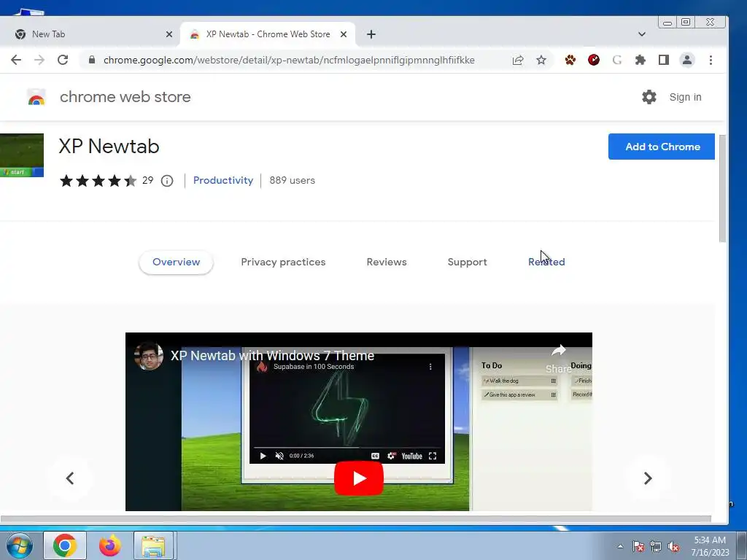Open the paw print extension

[x=570, y=60]
